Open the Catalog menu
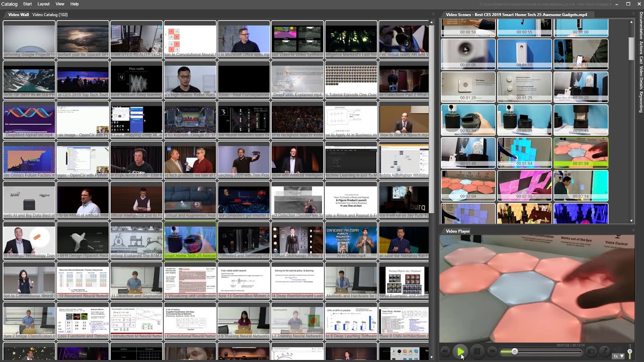This screenshot has width=644, height=362. [x=9, y=4]
